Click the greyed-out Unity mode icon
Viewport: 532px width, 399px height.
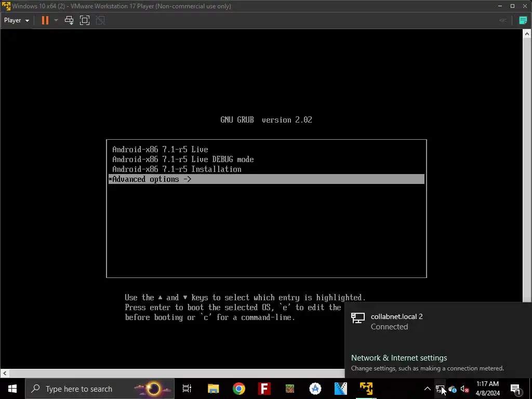[x=100, y=20]
